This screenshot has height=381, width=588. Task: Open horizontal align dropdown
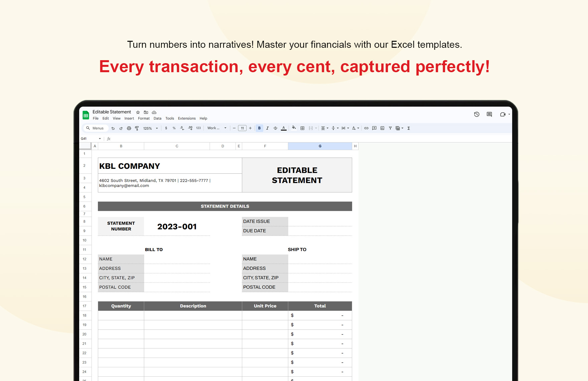pos(324,128)
